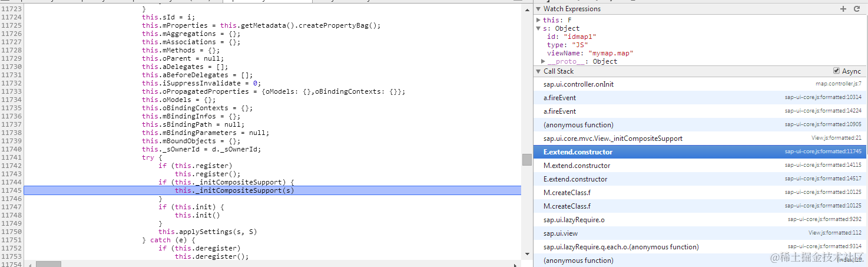The width and height of the screenshot is (868, 267).
Task: Select the M.extend.constructor stack frame
Action: 700,166
